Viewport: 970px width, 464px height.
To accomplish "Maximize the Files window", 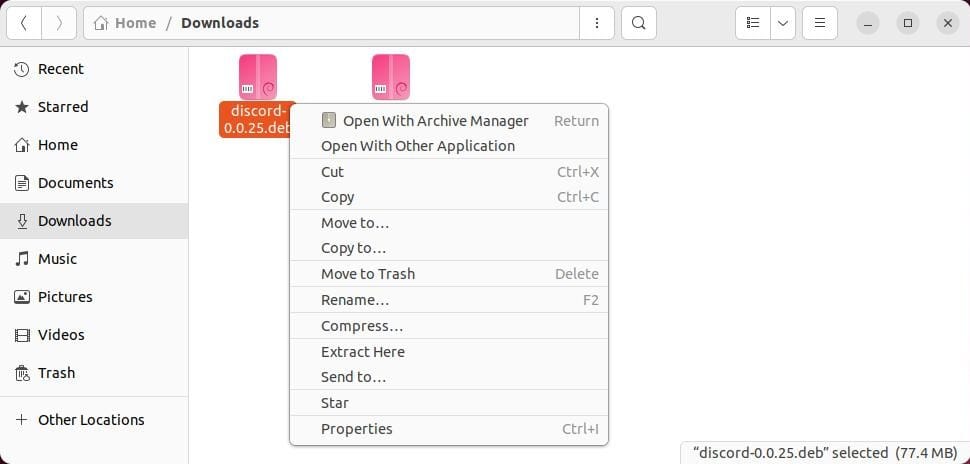I will [x=908, y=24].
